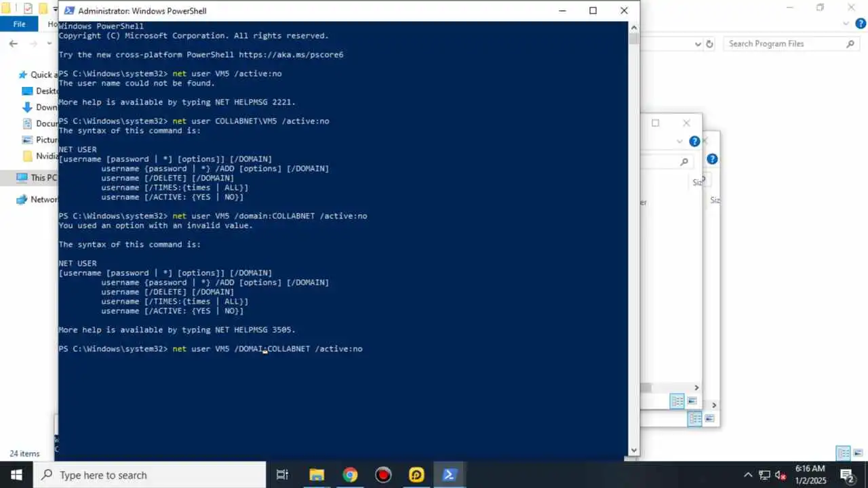Open File Explorer from the taskbar

(x=317, y=475)
